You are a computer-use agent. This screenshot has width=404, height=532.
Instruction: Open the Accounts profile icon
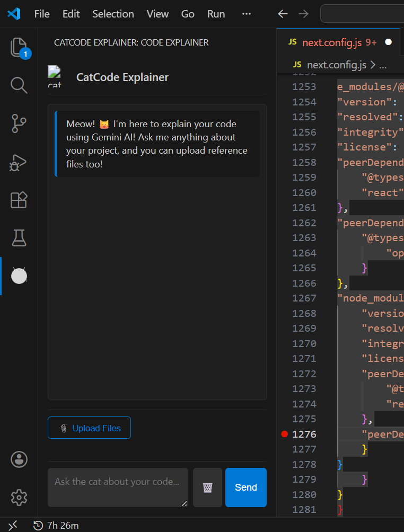(x=19, y=459)
